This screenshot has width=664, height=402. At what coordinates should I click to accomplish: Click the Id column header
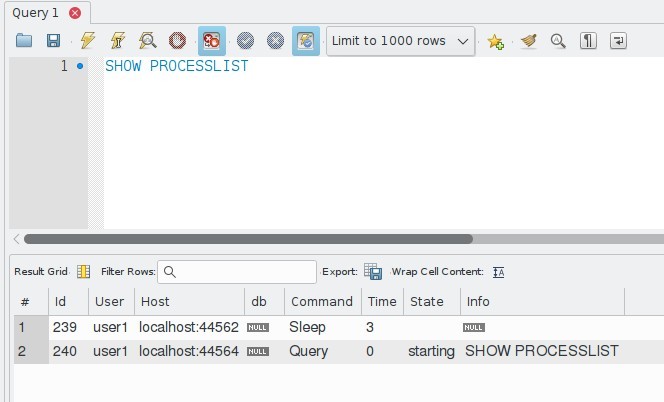pyautogui.click(x=69, y=302)
